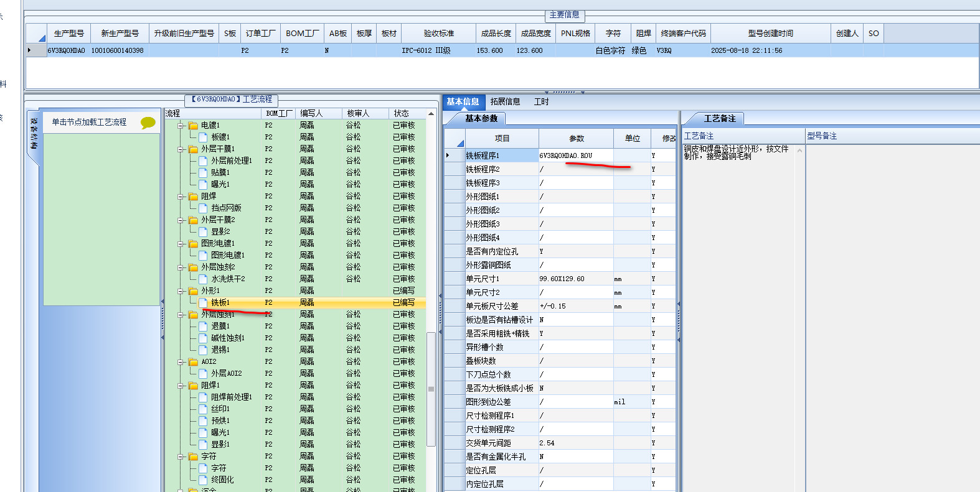Click the 参数 column header
The width and height of the screenshot is (980, 492).
[x=577, y=138]
